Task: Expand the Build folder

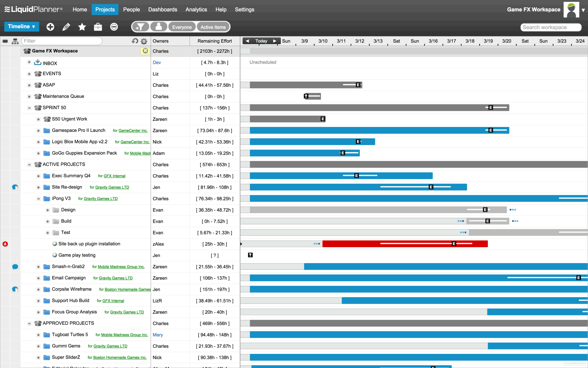Action: 48,221
